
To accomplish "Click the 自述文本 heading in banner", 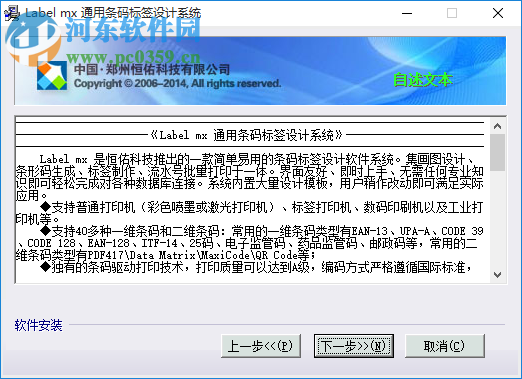I will [x=423, y=80].
